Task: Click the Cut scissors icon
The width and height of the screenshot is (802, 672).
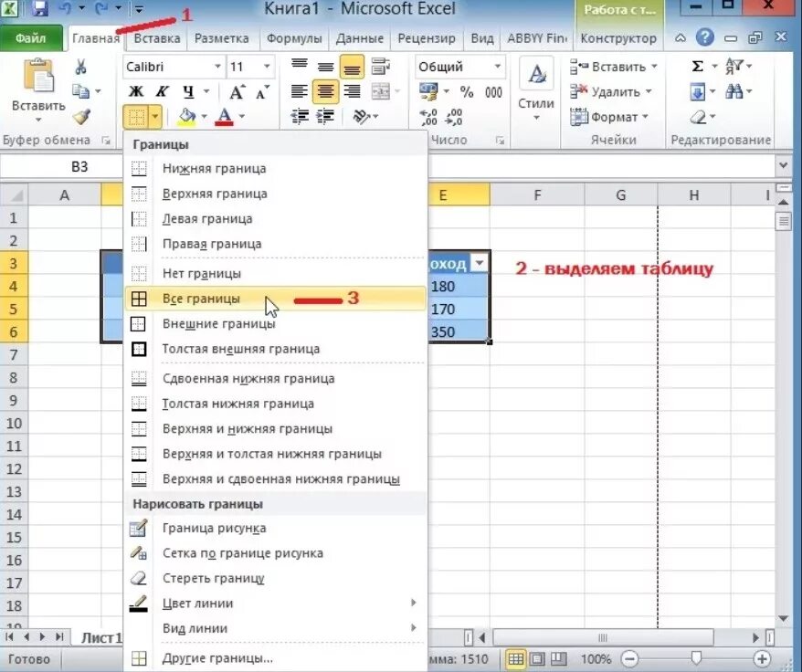Action: (80, 67)
